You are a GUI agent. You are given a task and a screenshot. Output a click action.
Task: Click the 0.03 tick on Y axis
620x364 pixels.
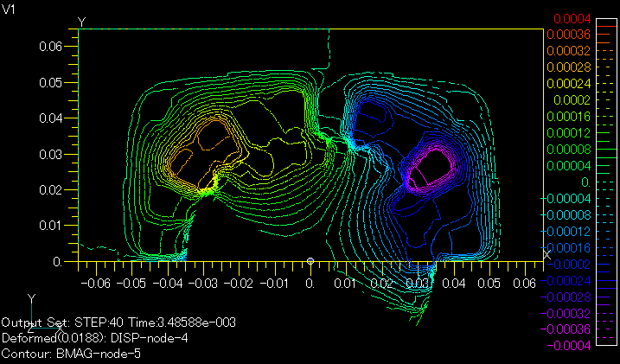[51, 153]
